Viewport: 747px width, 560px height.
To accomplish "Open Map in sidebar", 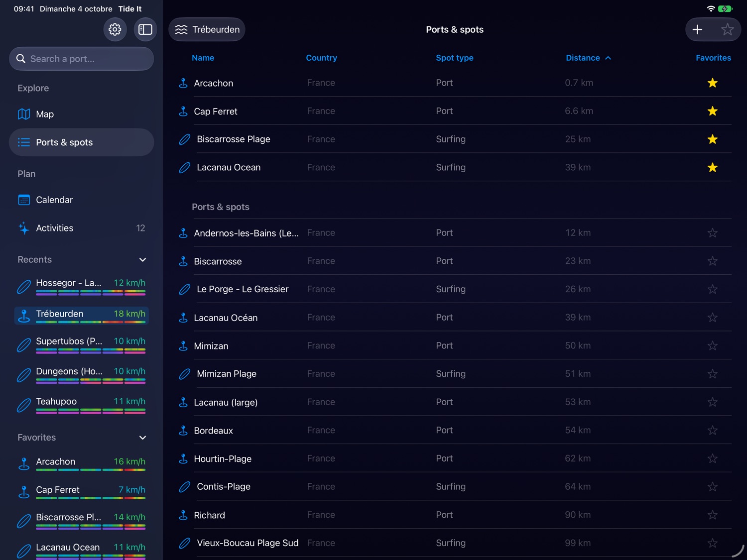I will [x=82, y=114].
